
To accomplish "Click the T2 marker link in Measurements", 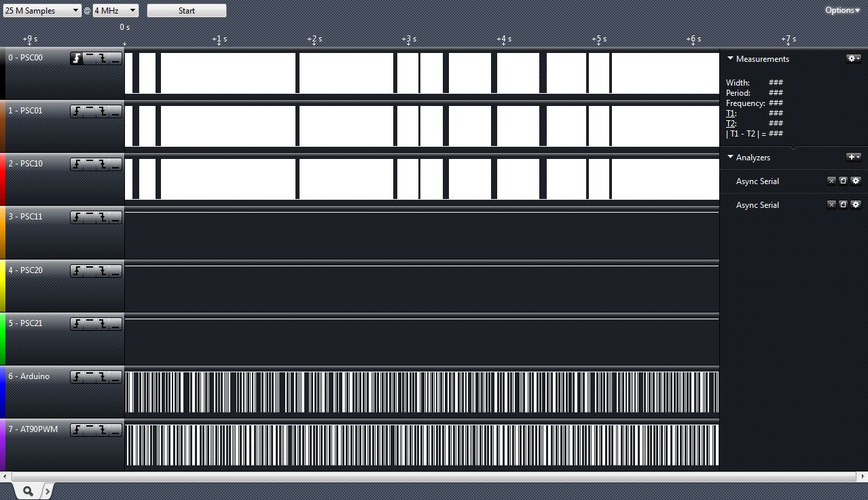I will coord(731,124).
